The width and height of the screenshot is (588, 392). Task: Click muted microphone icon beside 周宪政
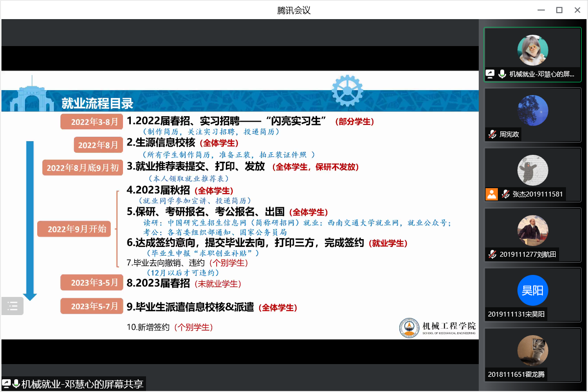point(492,134)
